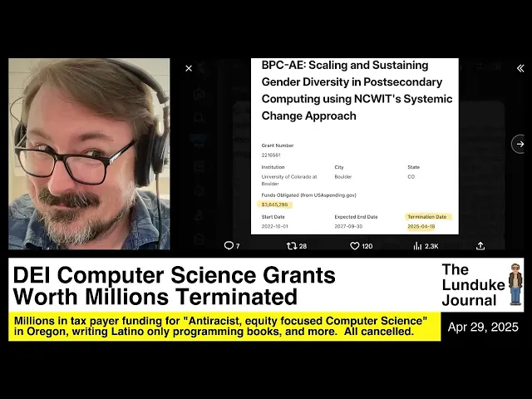This screenshot has height=399, width=532.
Task: Click the reply count '7'
Action: tap(238, 246)
